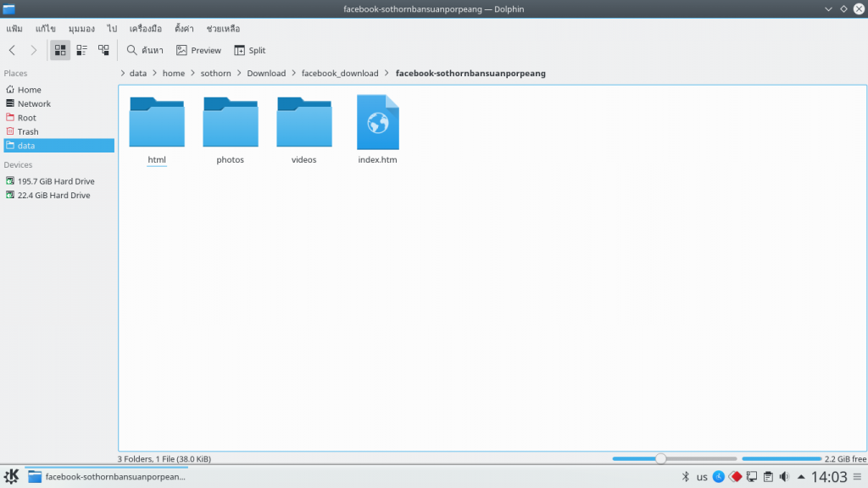The height and width of the screenshot is (488, 868).
Task: Open the Tools (เครื่องมือ) menu
Action: (146, 29)
